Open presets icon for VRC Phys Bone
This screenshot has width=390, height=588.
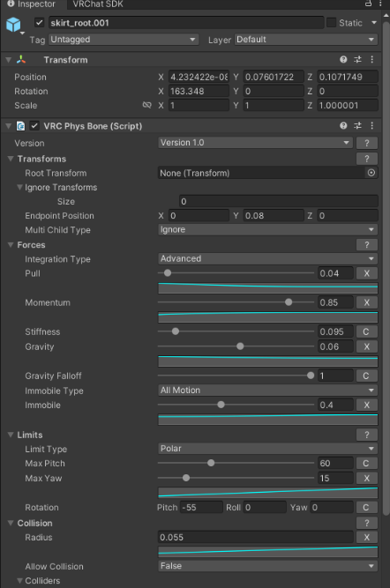[x=357, y=126]
